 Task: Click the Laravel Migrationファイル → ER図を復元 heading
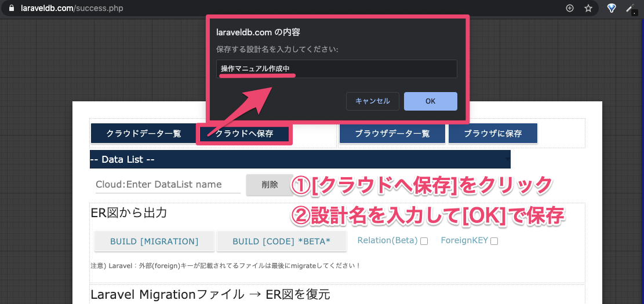coord(210,295)
